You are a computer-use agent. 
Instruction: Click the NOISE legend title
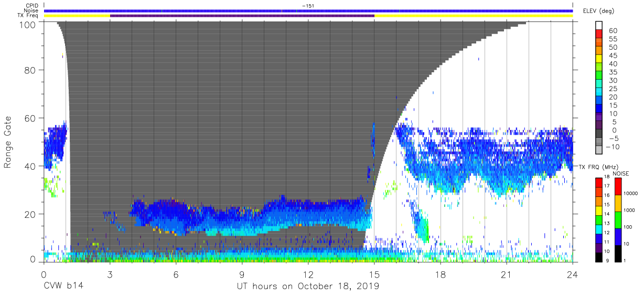coord(621,173)
